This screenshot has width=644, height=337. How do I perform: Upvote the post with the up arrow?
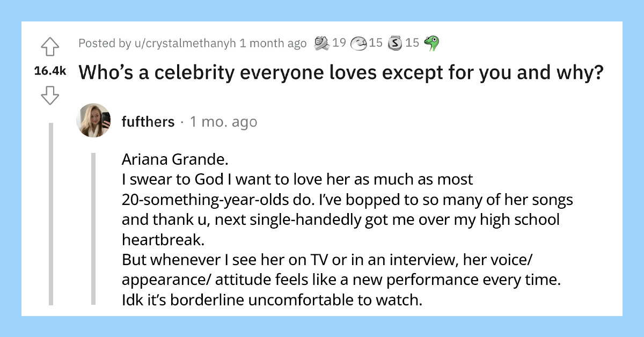(x=51, y=47)
